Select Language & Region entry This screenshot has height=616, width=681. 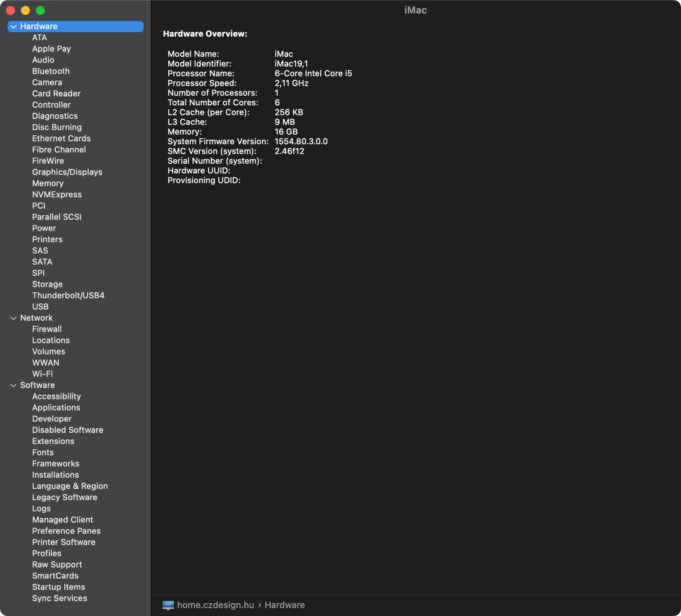pos(70,486)
